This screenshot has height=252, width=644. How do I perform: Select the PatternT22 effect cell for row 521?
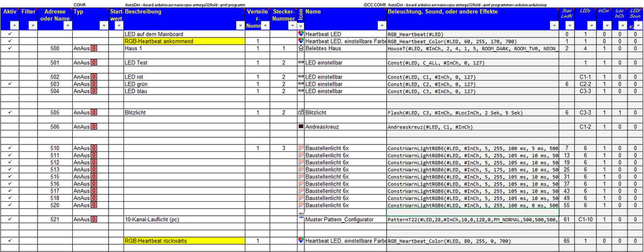[x=473, y=219]
